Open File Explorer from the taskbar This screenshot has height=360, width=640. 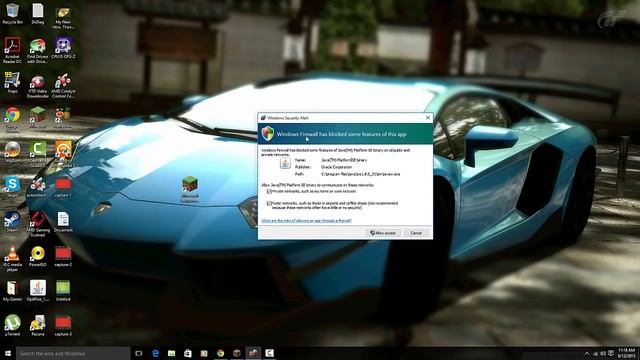tap(171, 353)
